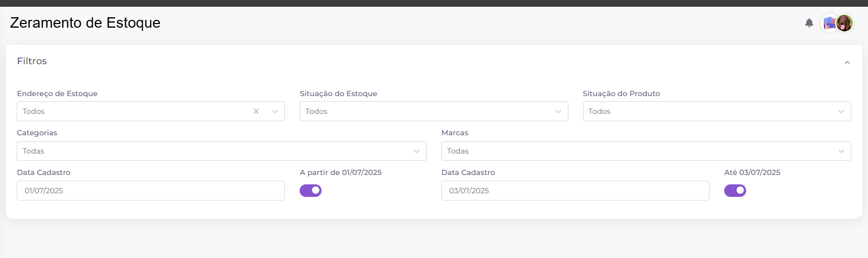This screenshot has height=258, width=868.
Task: Open the user profile photo avatar
Action: pos(844,23)
